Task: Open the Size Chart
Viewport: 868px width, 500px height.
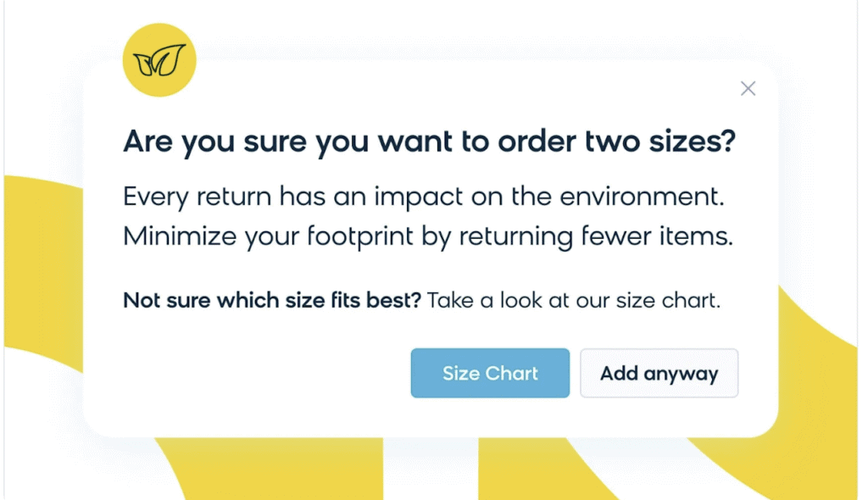Action: [x=490, y=373]
